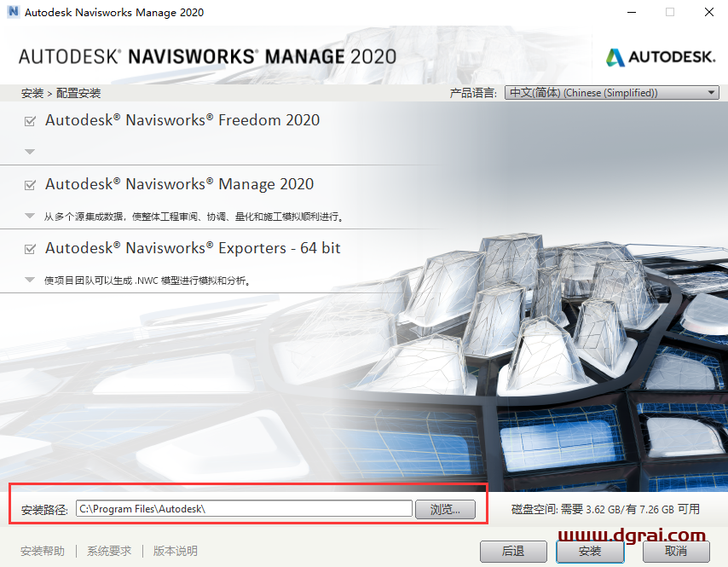
Task: Click the Navisworks Exporters - 64 bit title
Action: 193,248
